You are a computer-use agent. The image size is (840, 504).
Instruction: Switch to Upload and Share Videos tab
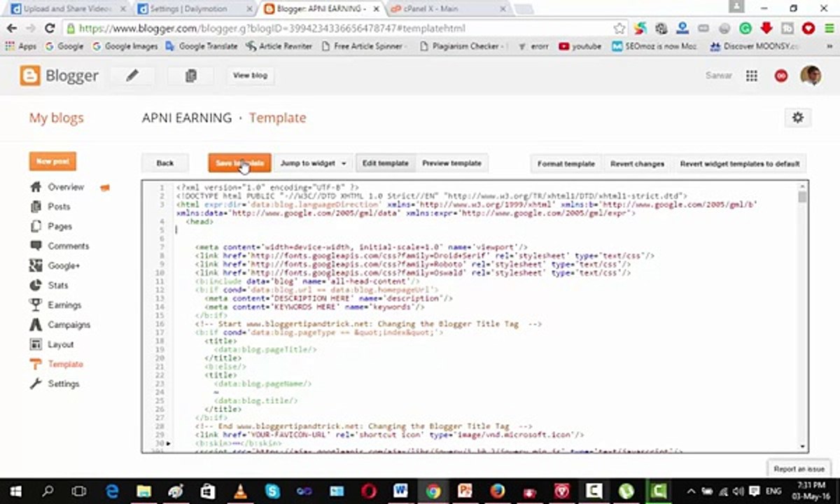coord(68,9)
